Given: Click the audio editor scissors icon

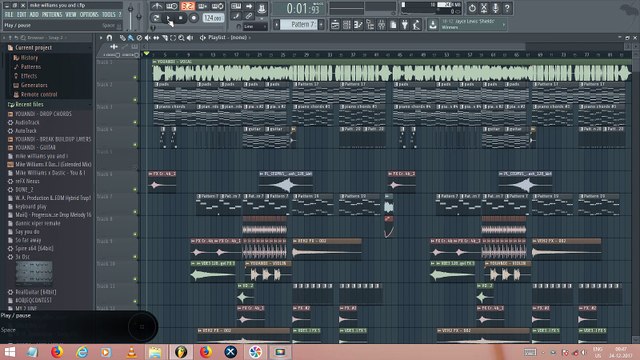Looking at the screenshot, I should [484, 8].
